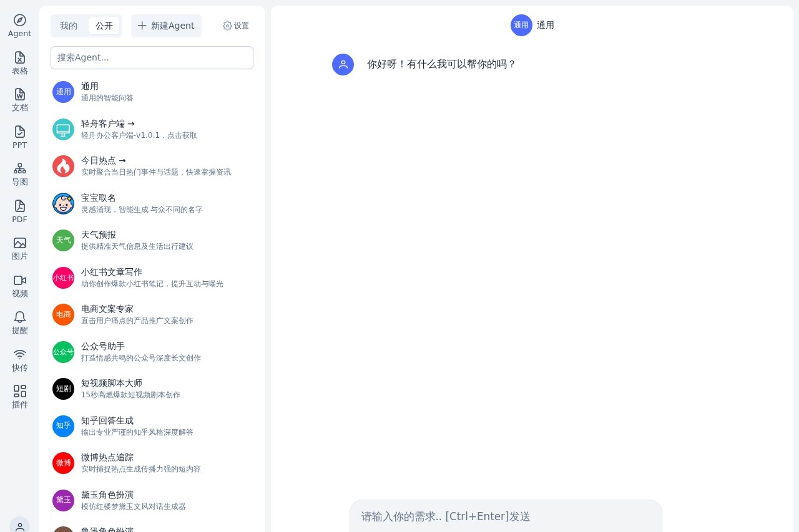Switch to the 我的 tab
The height and width of the screenshot is (532, 799).
[68, 26]
